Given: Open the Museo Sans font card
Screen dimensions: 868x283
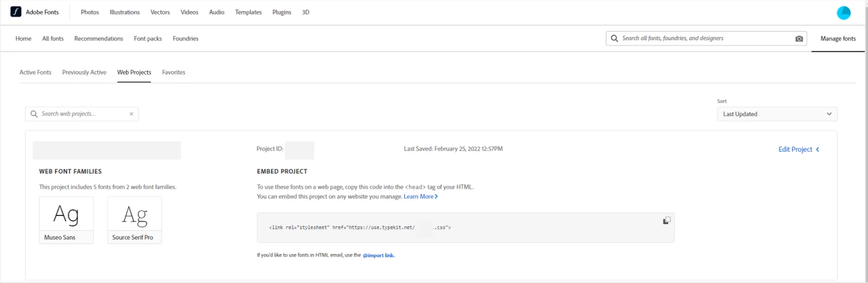Looking at the screenshot, I should (x=66, y=220).
